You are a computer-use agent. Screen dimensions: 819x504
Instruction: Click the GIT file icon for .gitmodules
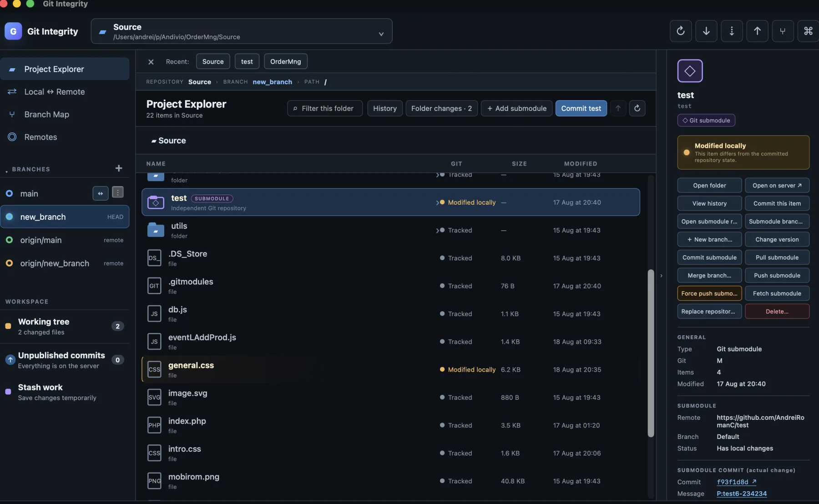coord(154,286)
